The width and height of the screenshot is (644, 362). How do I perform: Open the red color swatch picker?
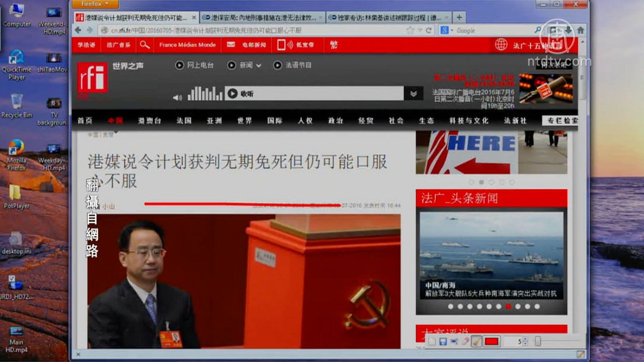click(491, 341)
